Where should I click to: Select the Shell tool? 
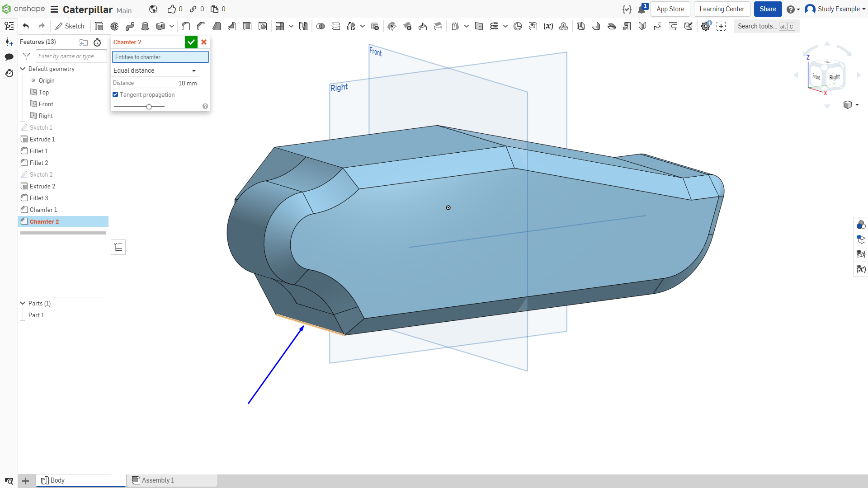[x=247, y=26]
